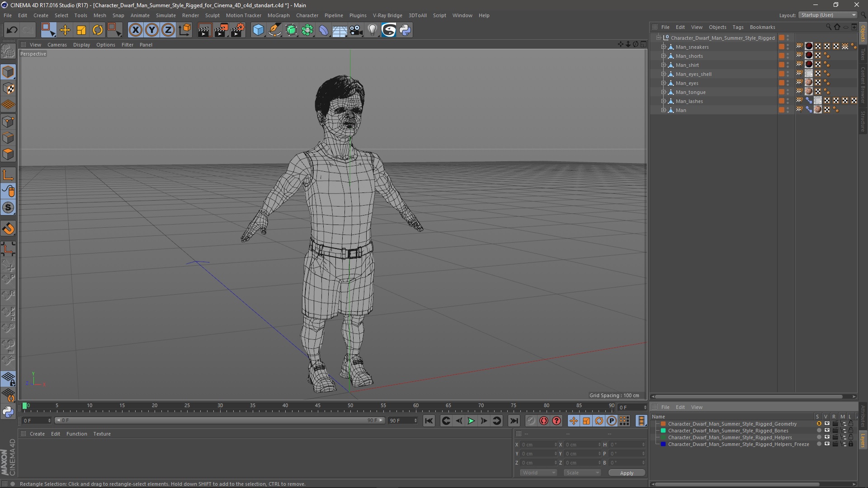Click the array modeling icon
The width and height of the screenshot is (868, 488).
pos(307,30)
